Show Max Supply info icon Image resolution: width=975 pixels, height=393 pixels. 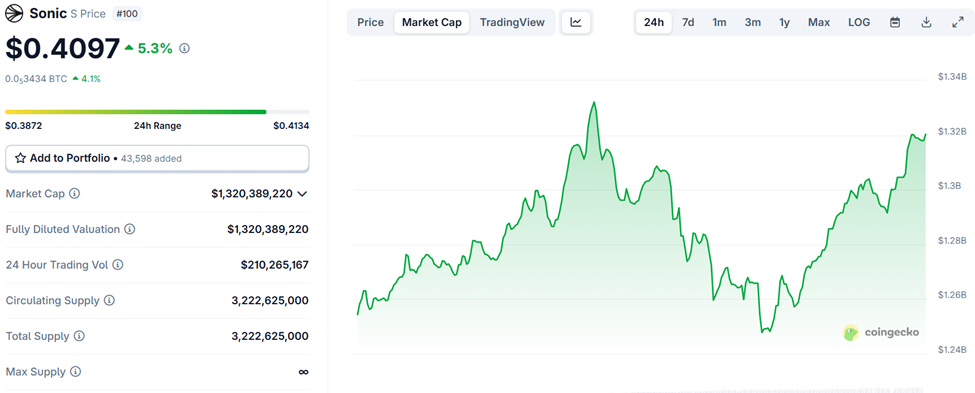[x=75, y=372]
